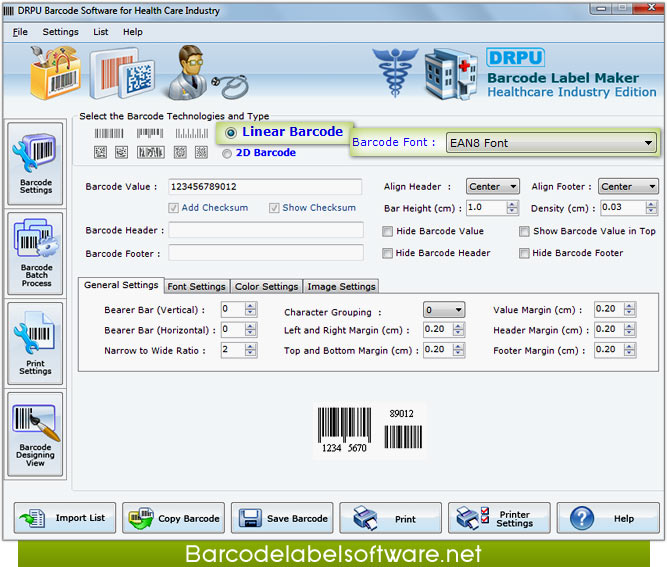Screen dimensions: 667x567
Task: Open Print Settings sidebar panel
Action: [35, 344]
